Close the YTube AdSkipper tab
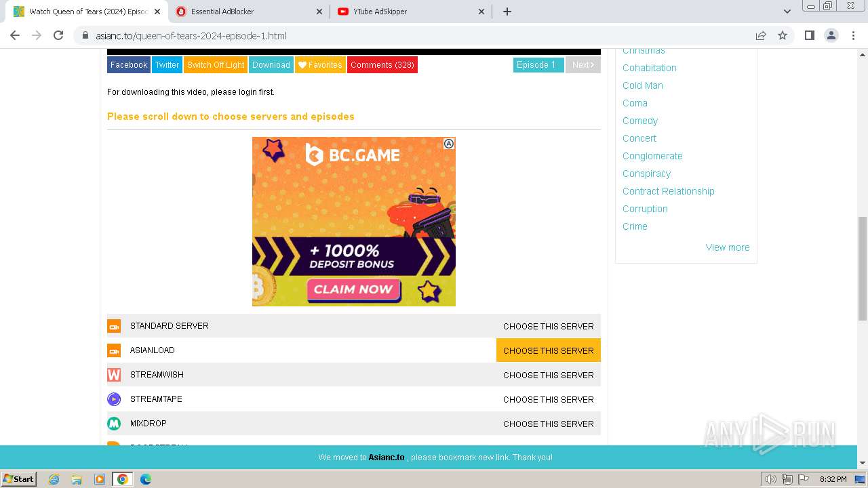Viewport: 868px width, 488px height. coord(481,12)
